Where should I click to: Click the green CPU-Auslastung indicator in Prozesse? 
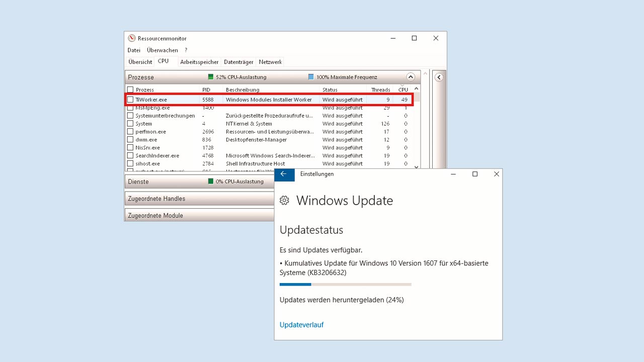click(211, 77)
